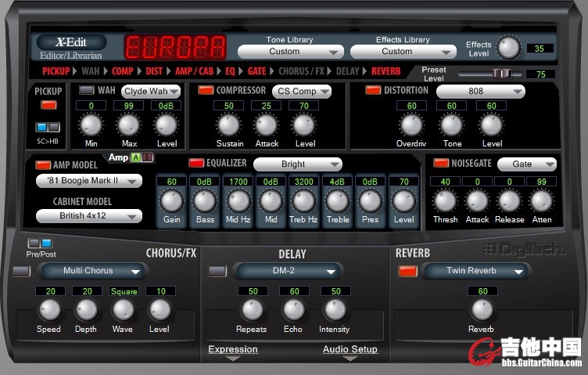Click the Compressor Sustain knob
The image size is (588, 375).
click(228, 125)
